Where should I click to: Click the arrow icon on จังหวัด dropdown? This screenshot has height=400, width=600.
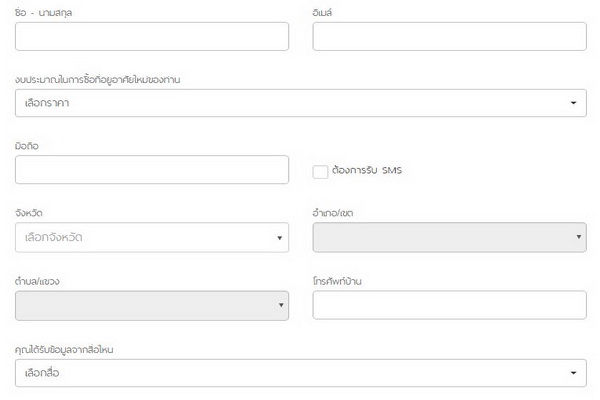[279, 238]
